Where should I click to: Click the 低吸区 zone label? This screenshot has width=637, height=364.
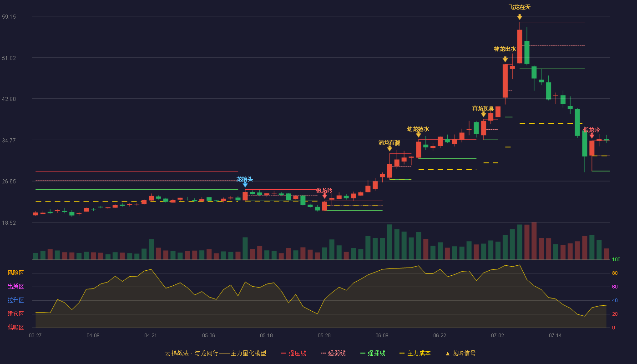(x=15, y=327)
